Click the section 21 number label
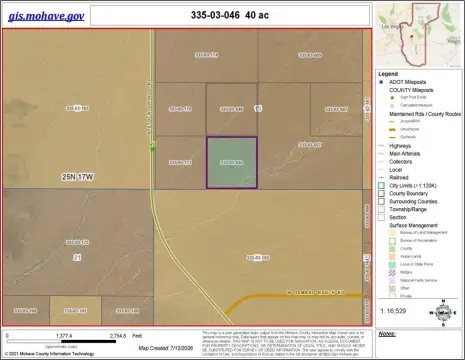The width and height of the screenshot is (465, 360). 77,257
